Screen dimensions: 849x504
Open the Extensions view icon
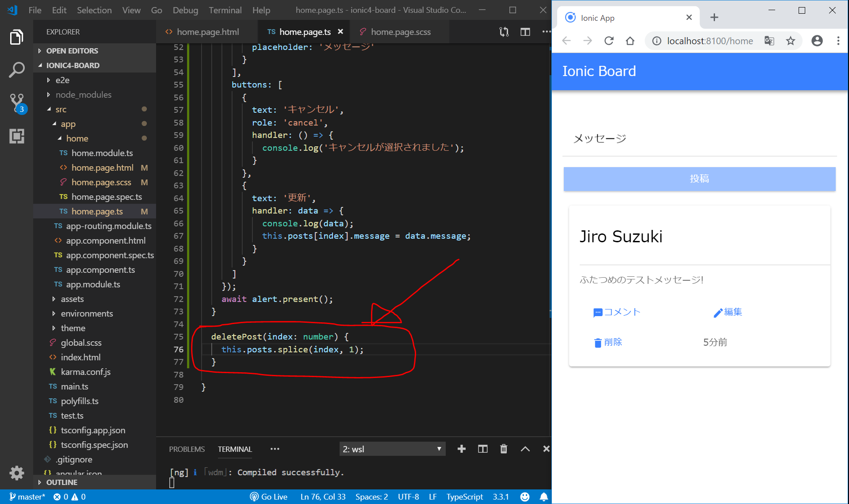click(16, 136)
